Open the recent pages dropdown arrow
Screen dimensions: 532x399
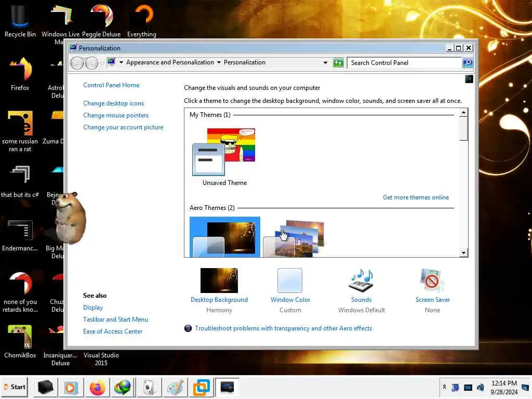point(102,63)
